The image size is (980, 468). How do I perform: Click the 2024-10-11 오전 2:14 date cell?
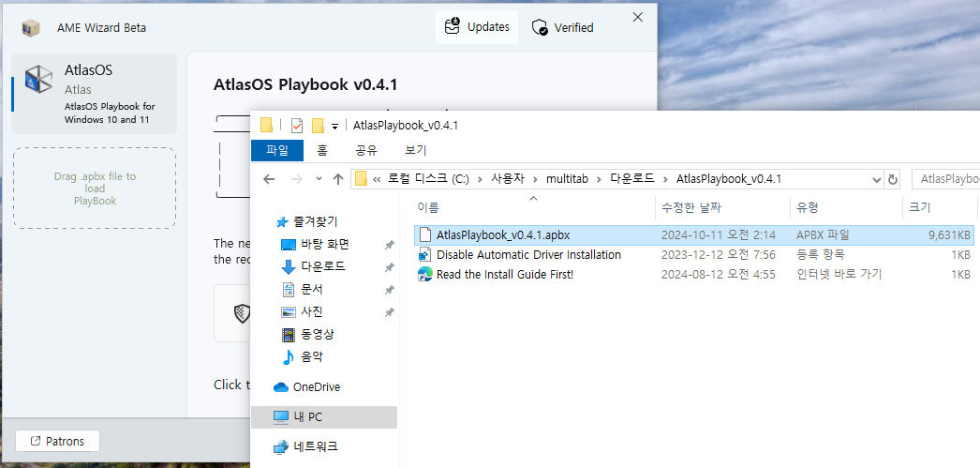point(718,235)
